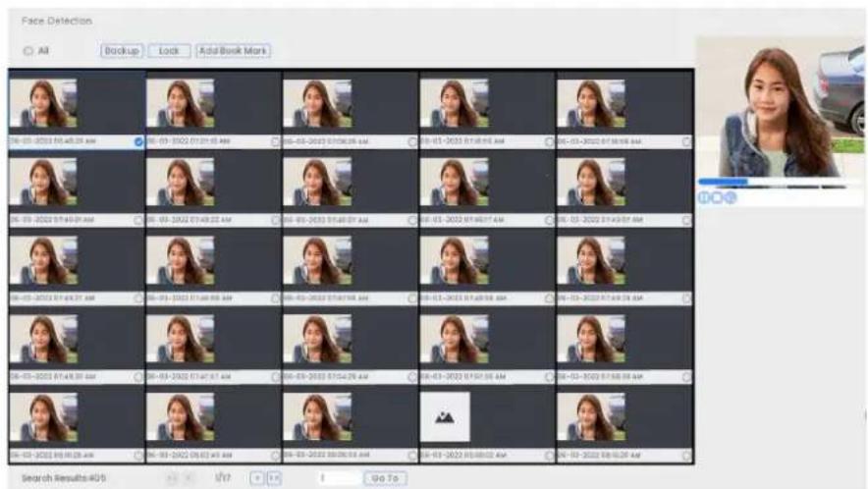The width and height of the screenshot is (868, 489).
Task: Click the third round playback control icon
Action: pyautogui.click(x=731, y=197)
